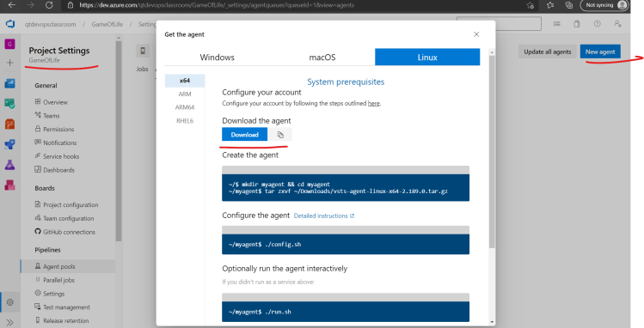Screen dimensions: 644x328
Task: Click GameOfLife breadcrumb
Action: 107,24
